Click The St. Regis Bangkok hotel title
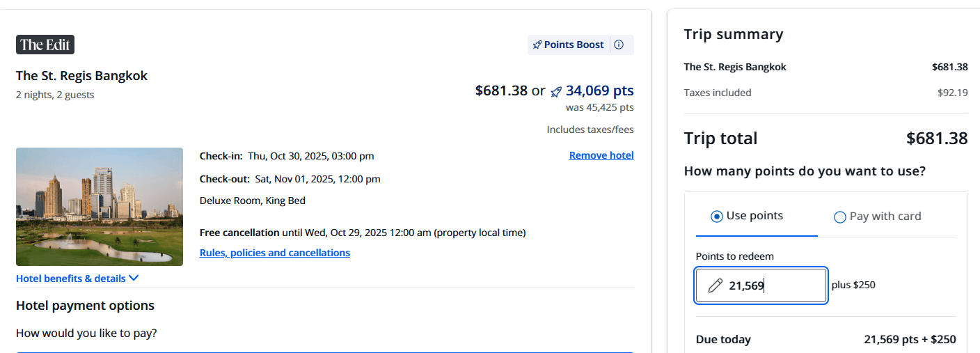Image resolution: width=980 pixels, height=353 pixels. 82,76
